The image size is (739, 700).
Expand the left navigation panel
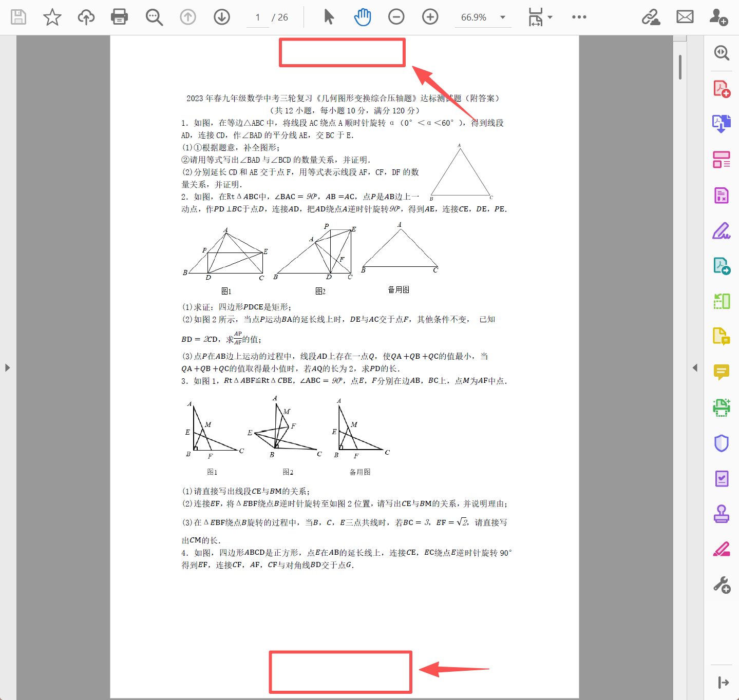coord(7,367)
